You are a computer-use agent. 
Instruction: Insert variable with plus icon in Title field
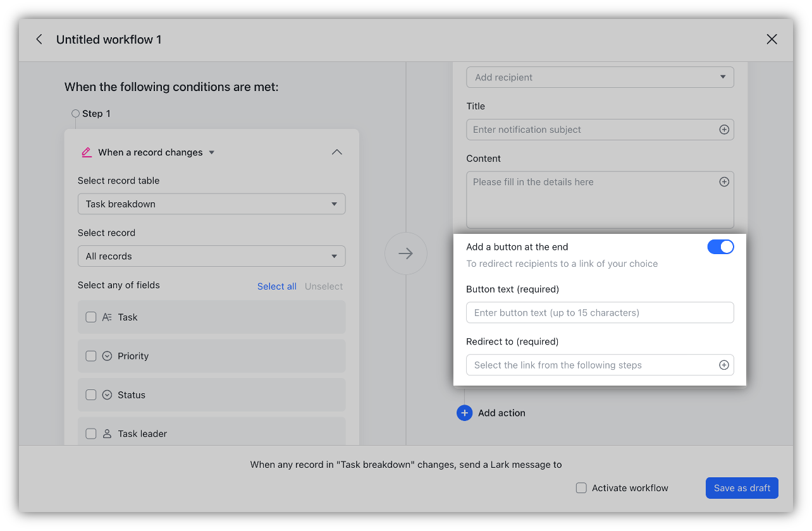724,130
